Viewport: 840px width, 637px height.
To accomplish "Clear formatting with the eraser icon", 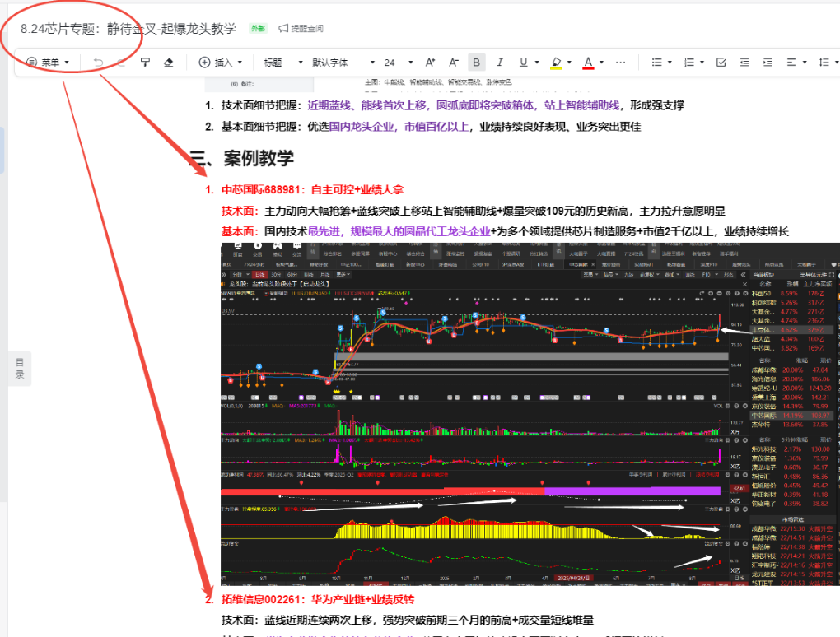I will click(x=168, y=63).
